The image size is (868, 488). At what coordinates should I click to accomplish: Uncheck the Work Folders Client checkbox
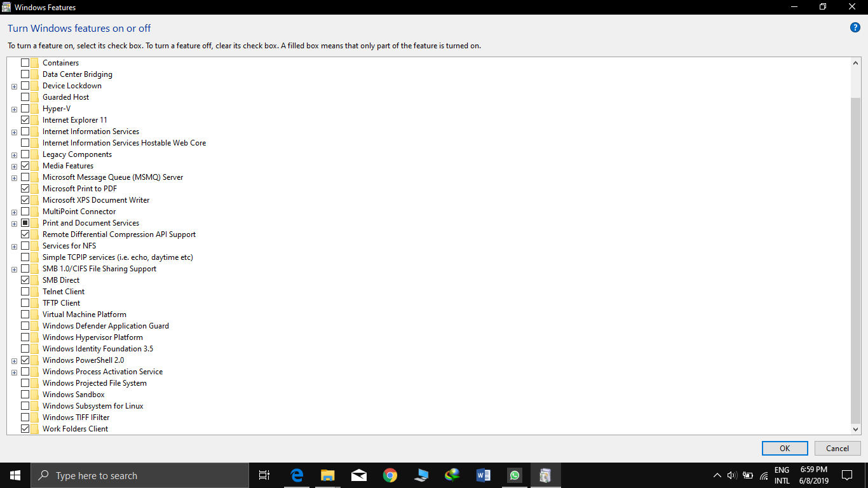25,429
